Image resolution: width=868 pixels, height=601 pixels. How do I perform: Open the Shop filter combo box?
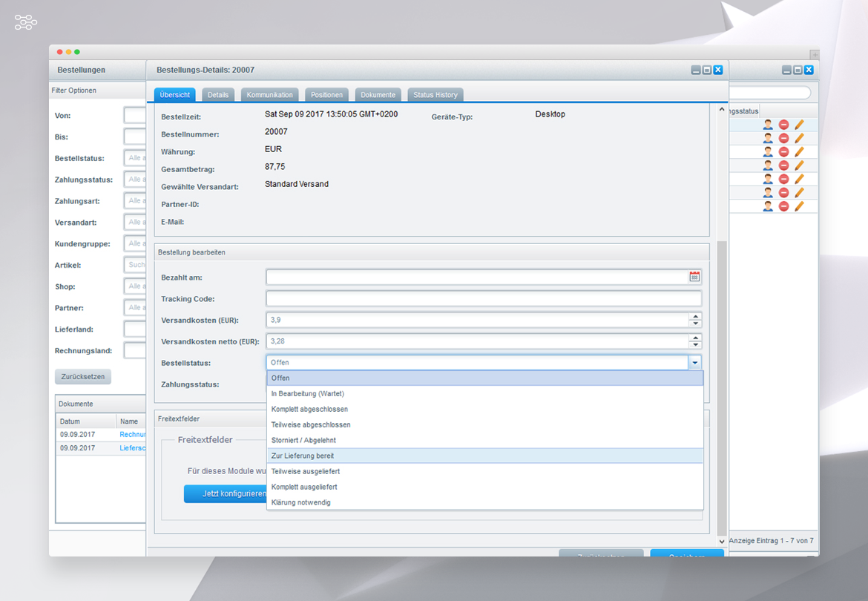[134, 286]
